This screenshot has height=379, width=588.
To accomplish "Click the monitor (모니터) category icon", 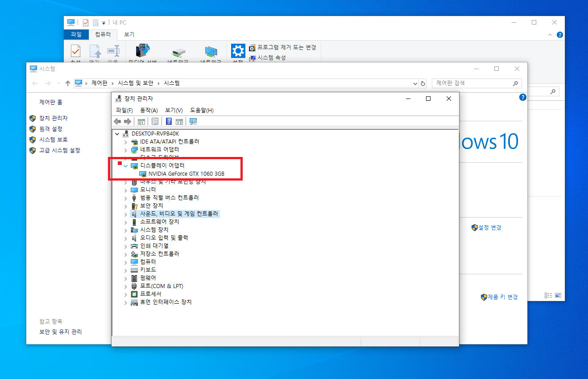I will pos(134,189).
